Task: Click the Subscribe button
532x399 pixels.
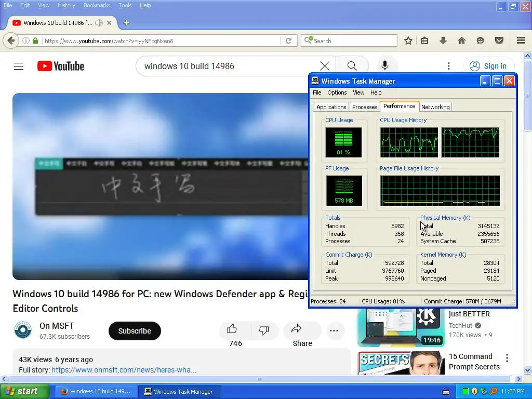Action: (135, 331)
